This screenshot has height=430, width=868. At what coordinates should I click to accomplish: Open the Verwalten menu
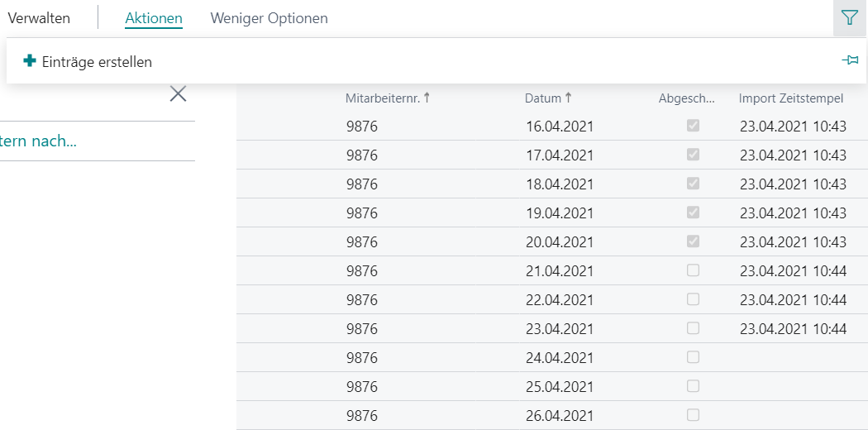[x=39, y=18]
